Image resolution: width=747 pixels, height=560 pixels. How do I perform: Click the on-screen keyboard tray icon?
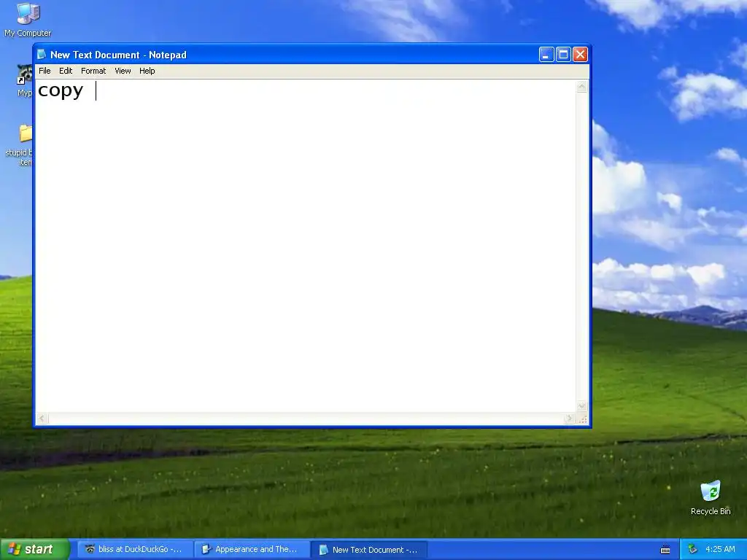click(x=665, y=550)
